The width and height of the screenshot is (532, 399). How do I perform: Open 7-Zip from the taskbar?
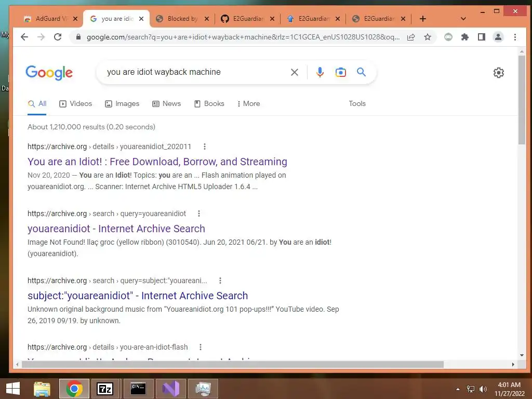105,389
